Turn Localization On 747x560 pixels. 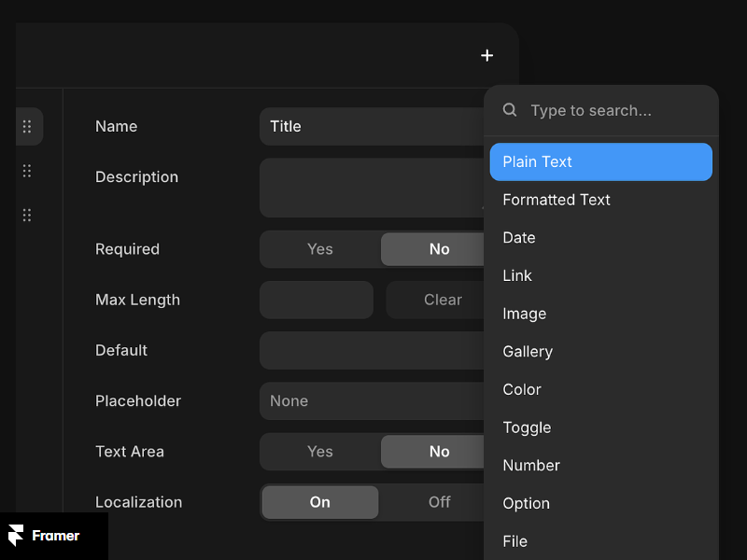pyautogui.click(x=320, y=502)
